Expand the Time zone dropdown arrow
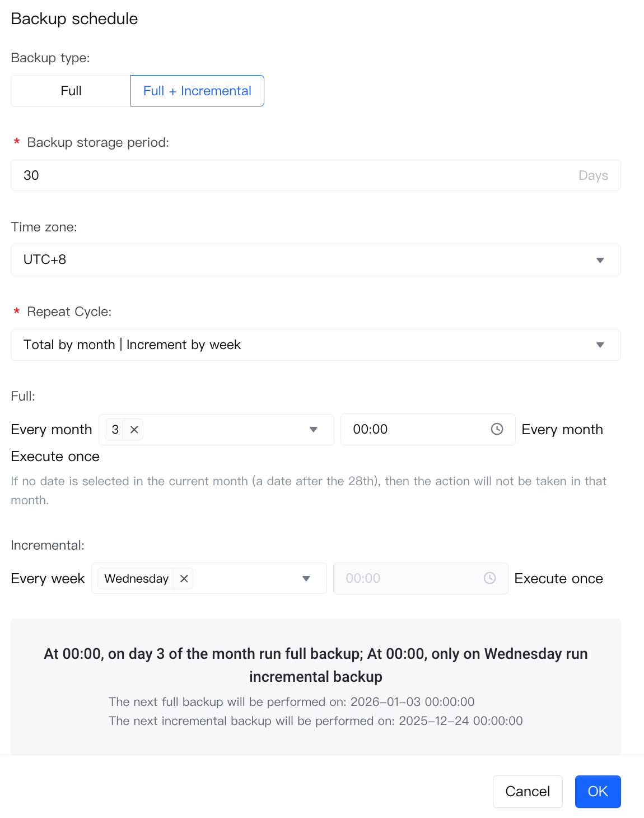The height and width of the screenshot is (818, 644). 600,260
